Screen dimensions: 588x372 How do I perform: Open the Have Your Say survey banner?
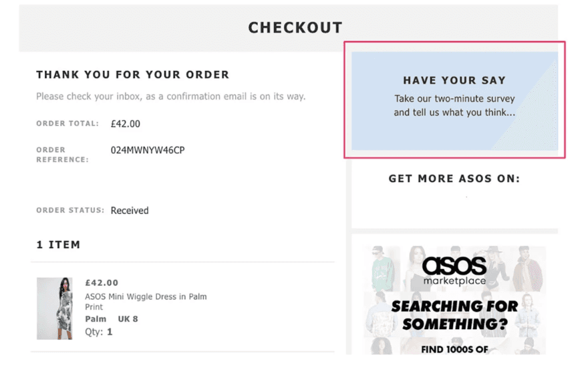(454, 101)
